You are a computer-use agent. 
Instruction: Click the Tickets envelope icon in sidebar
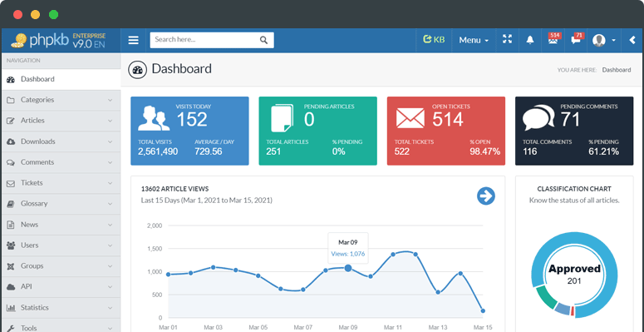click(x=11, y=183)
